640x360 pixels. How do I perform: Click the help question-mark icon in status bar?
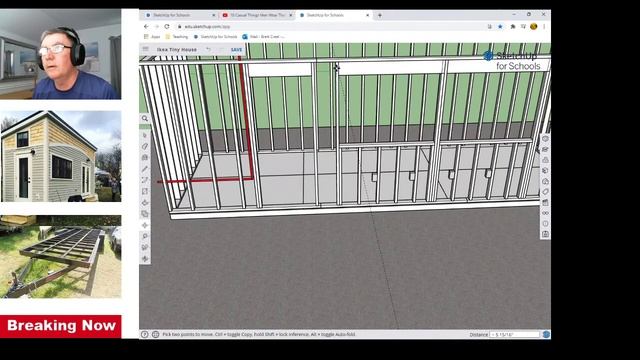pyautogui.click(x=144, y=334)
